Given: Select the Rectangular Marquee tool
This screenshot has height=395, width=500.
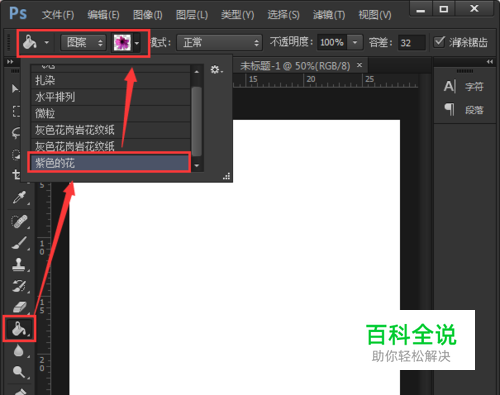Looking at the screenshot, I should [16, 111].
